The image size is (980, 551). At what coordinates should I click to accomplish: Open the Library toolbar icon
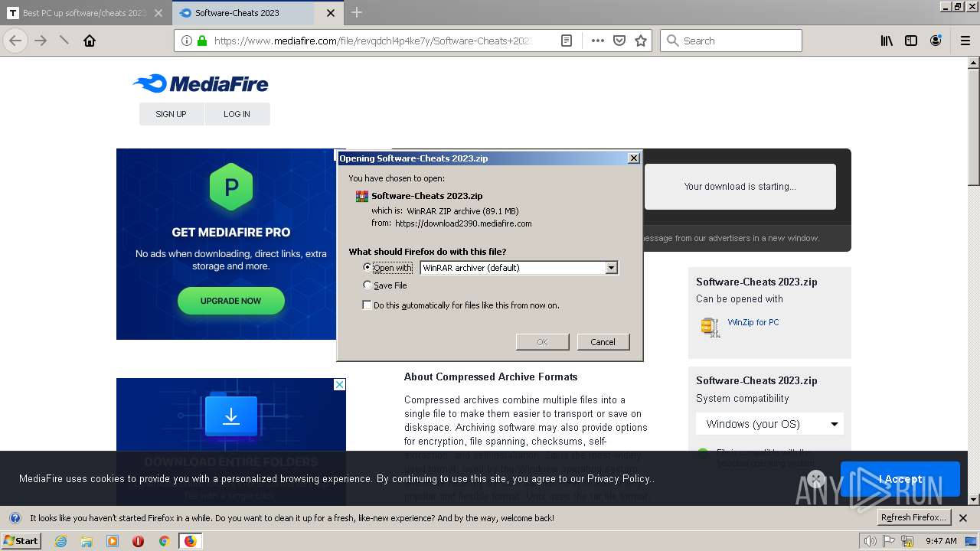tap(887, 41)
